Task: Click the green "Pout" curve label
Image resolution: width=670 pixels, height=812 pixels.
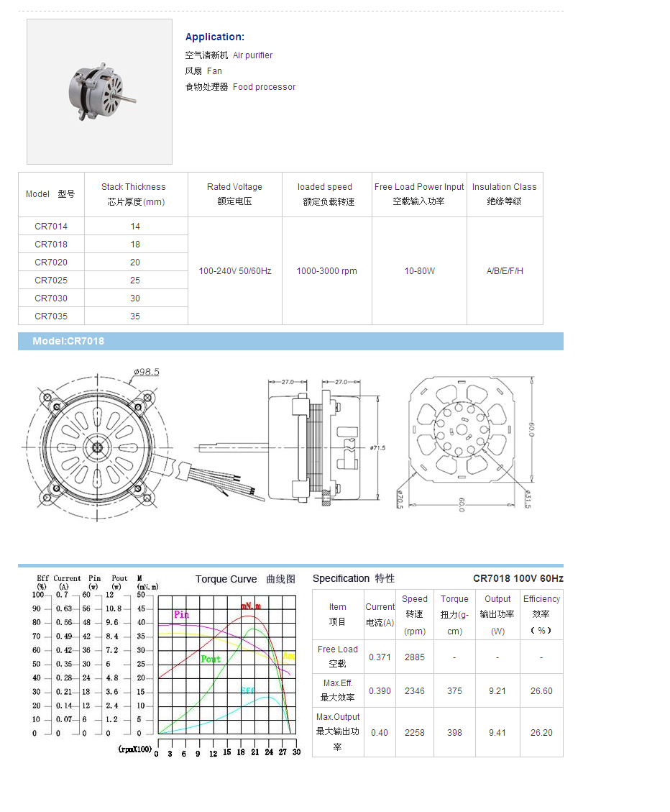Action: click(211, 659)
